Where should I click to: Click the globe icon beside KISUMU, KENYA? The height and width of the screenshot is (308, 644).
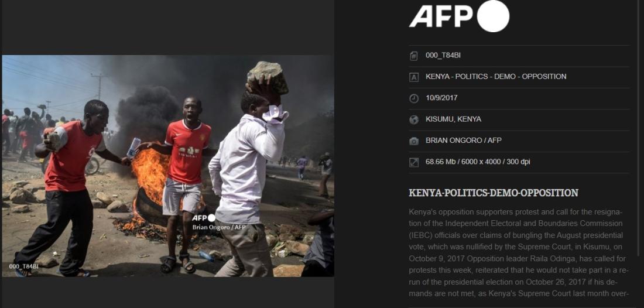[x=414, y=120]
